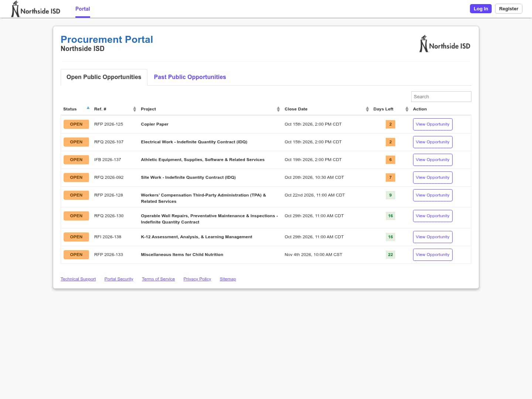The height and width of the screenshot is (399, 532).
Task: Open the Privacy Policy link
Action: point(197,279)
